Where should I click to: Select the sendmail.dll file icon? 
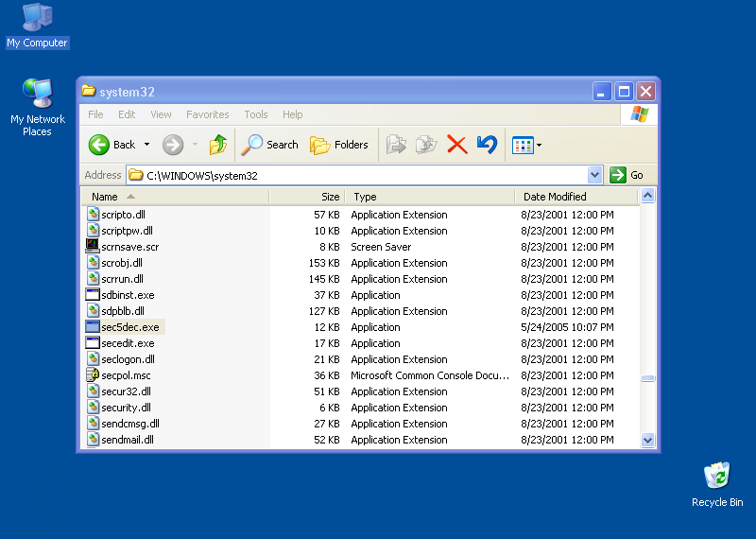point(93,439)
